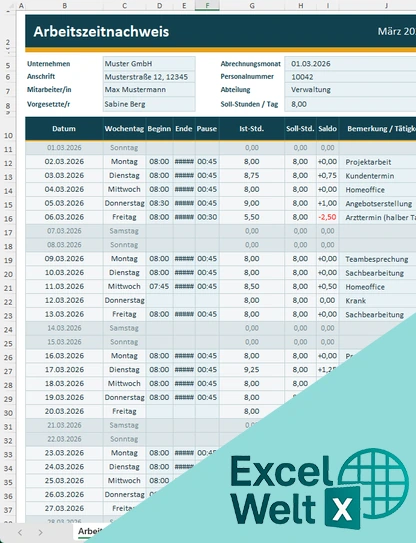
Task: Click 'Donnerstag' on 12.03.2026 row
Action: point(124,300)
